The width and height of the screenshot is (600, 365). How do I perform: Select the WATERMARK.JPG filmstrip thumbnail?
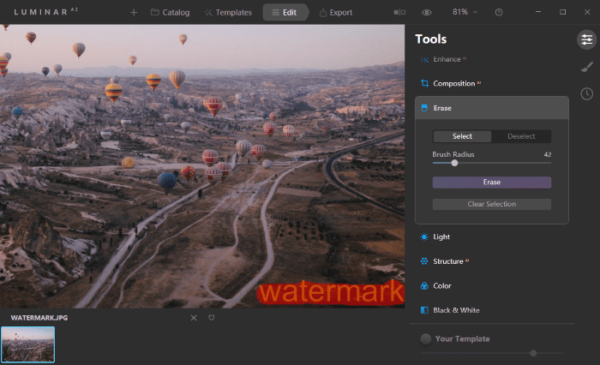(28, 344)
